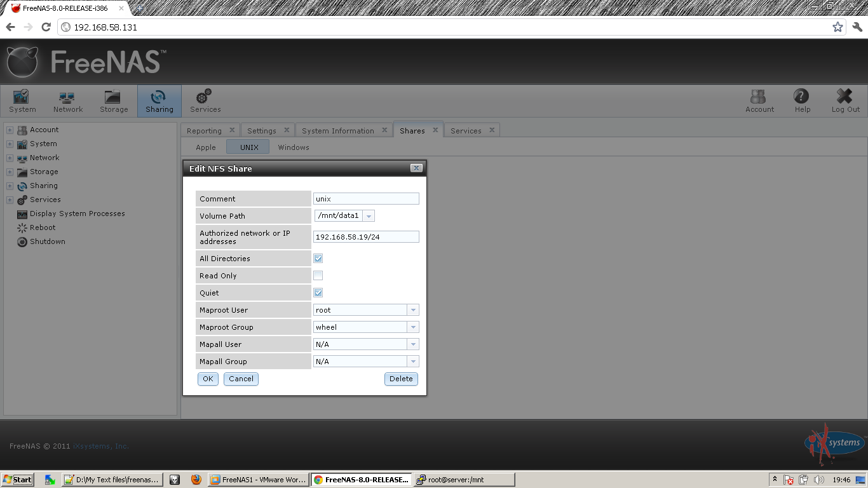The width and height of the screenshot is (868, 488).
Task: Click Cancel in NFS dialog
Action: 241,379
